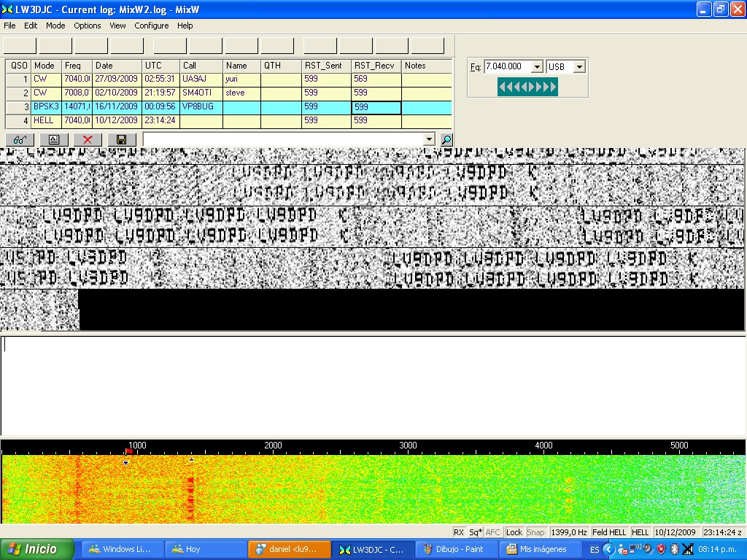747x560 pixels.
Task: Open the USB sideband mode dropdown
Action: pos(579,67)
